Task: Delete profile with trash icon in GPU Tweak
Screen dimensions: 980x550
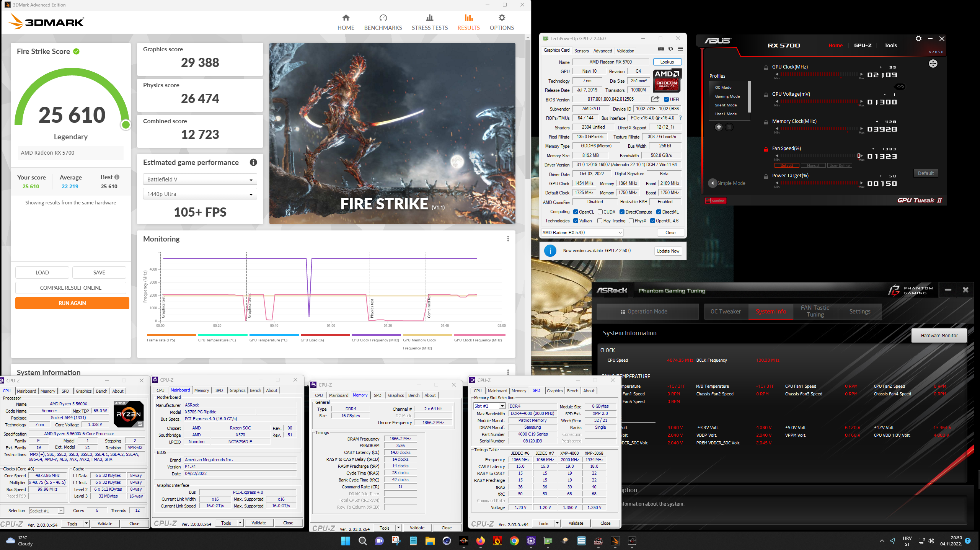Action: [729, 127]
